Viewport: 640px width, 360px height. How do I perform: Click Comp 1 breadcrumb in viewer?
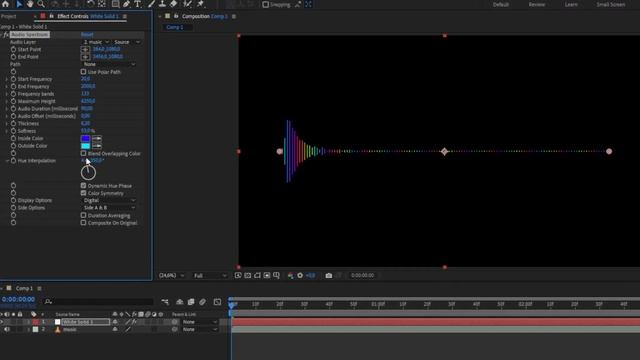click(x=175, y=27)
